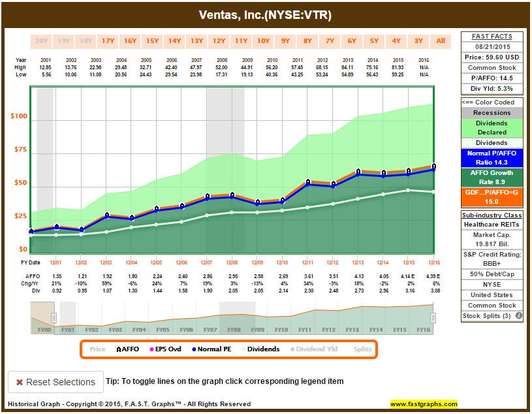Click the 12/15 FY date label
This screenshot has height=414, width=532.
(409, 263)
